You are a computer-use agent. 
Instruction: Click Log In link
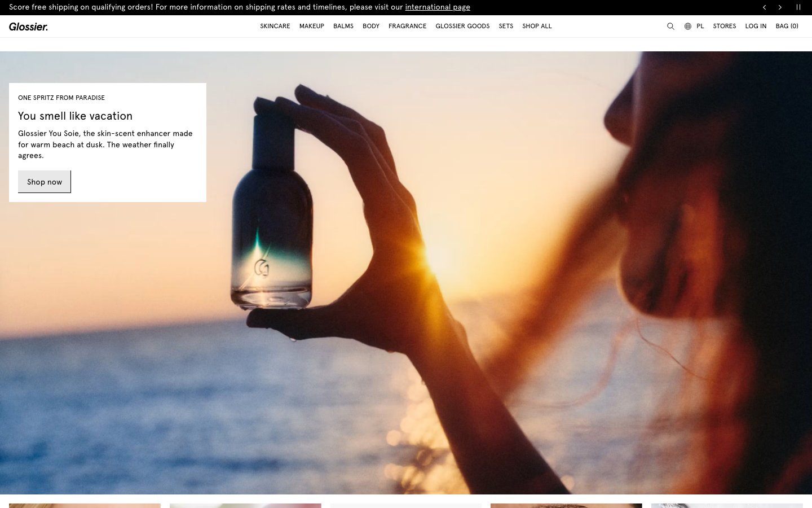click(x=756, y=26)
